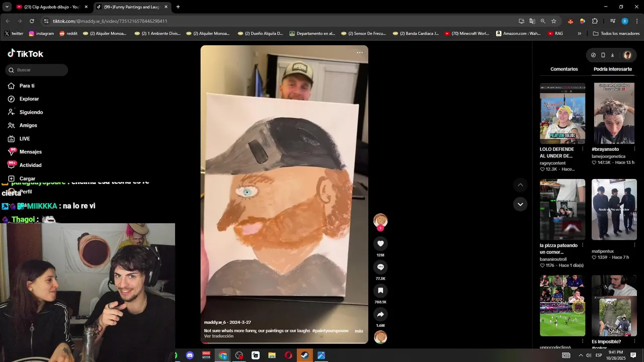Open the comments bubble showing 77.3K

tap(380, 267)
